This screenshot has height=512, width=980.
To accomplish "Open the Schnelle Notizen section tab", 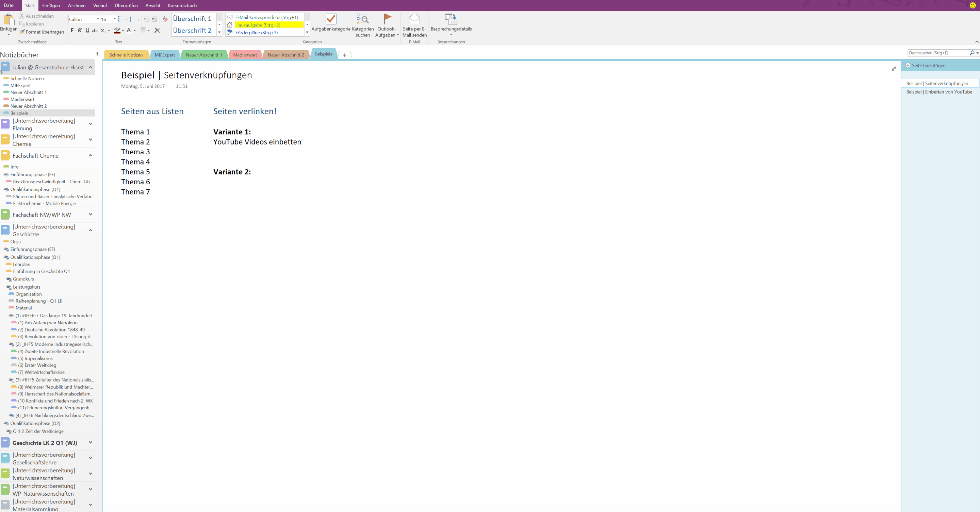I will pyautogui.click(x=126, y=55).
